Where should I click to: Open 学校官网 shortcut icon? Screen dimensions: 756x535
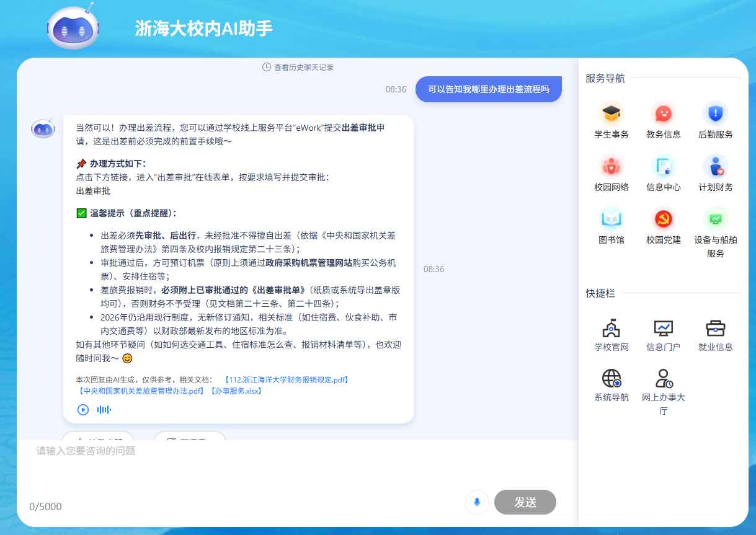611,328
